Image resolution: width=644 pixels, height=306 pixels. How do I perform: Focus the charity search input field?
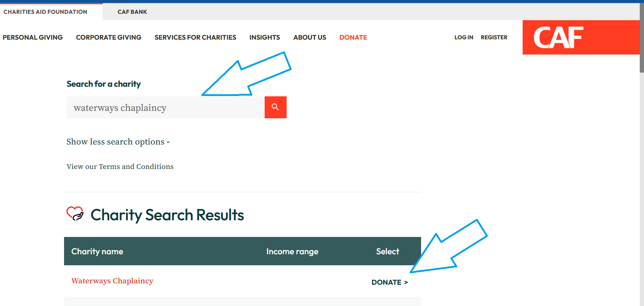tap(166, 107)
